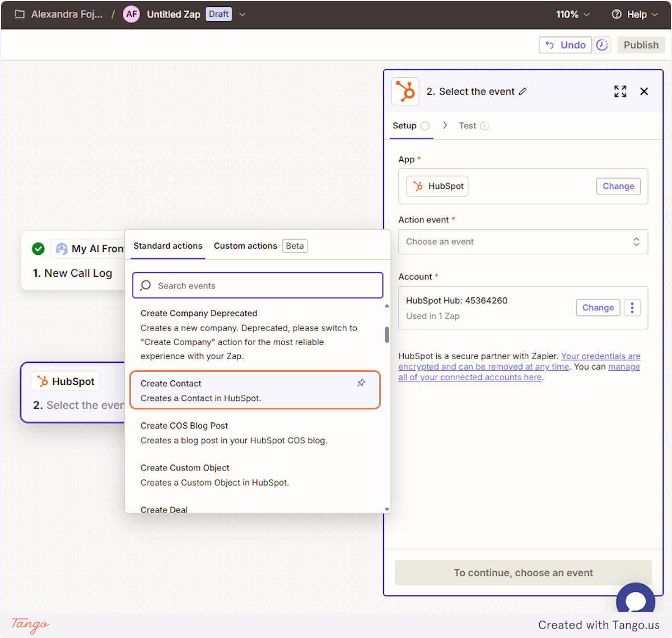Click the HubSpot app chip in App field
The height and width of the screenshot is (638, 672).
point(437,186)
